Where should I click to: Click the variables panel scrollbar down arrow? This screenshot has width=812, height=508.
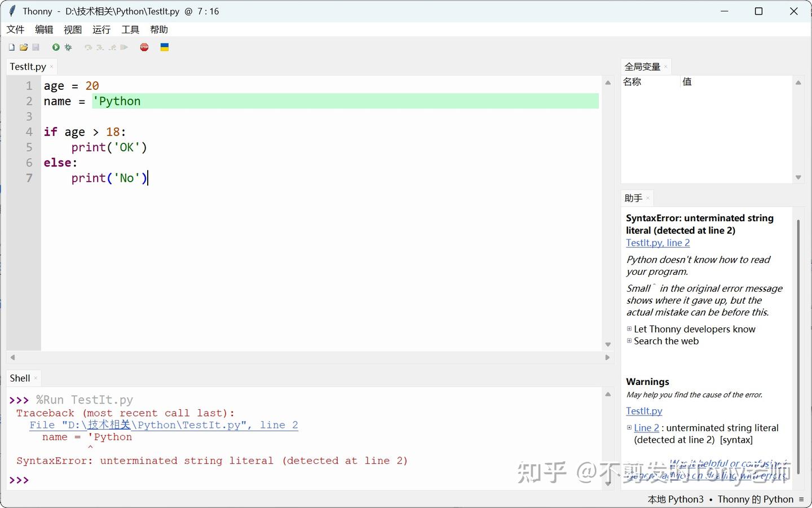pyautogui.click(x=798, y=177)
